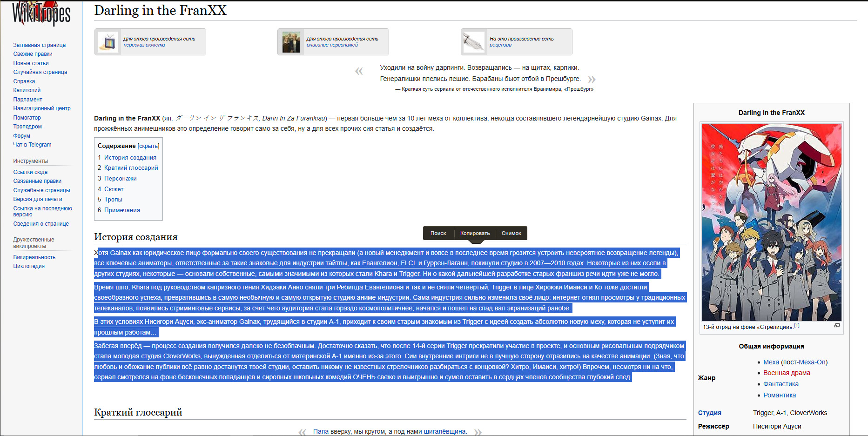Image resolution: width=868 pixels, height=436 pixels.
Task: Jump to 'Краткий глоссарий' in contents
Action: 131,168
